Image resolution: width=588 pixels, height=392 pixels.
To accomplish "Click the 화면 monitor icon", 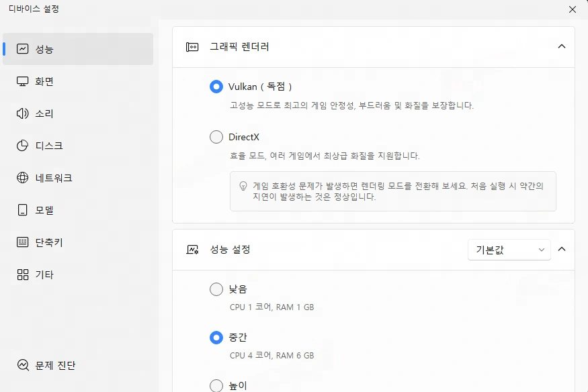I will 23,81.
